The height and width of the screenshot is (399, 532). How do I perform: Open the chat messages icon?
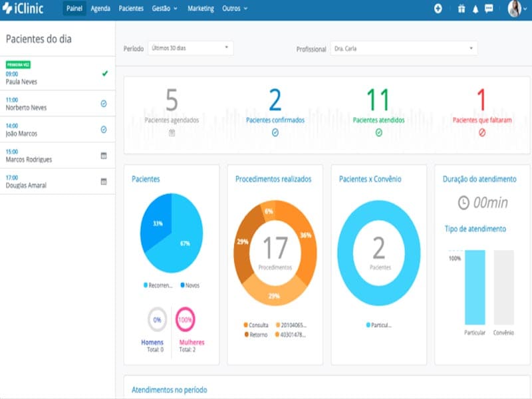click(x=489, y=9)
